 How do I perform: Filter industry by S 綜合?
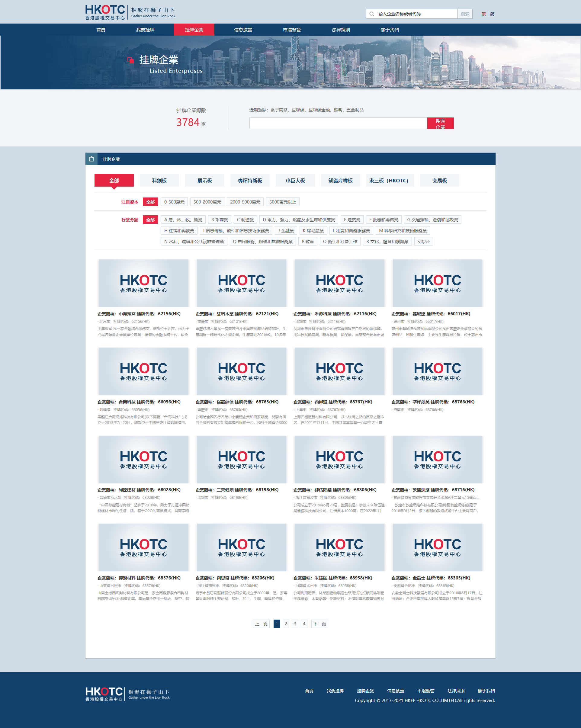tap(423, 242)
